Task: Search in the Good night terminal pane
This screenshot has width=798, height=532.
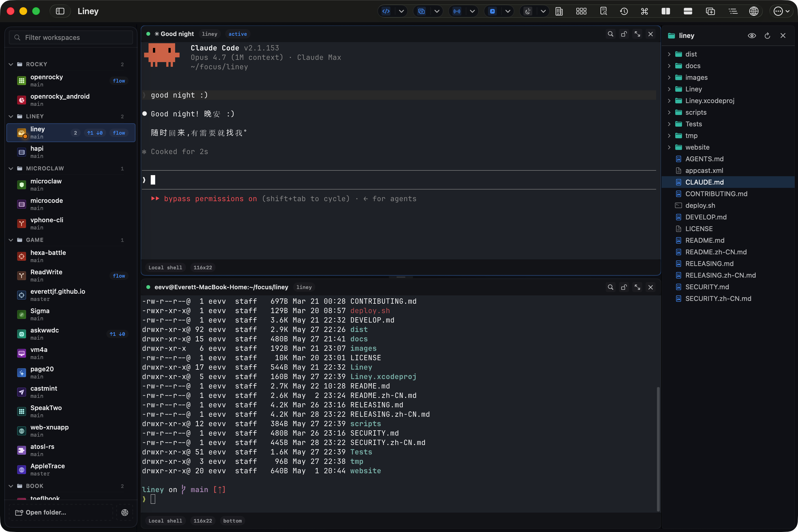Action: [610, 34]
